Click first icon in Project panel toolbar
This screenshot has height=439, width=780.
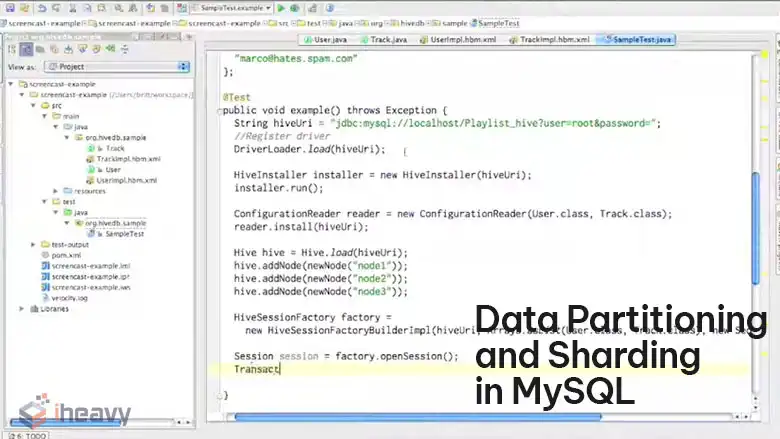click(12, 49)
